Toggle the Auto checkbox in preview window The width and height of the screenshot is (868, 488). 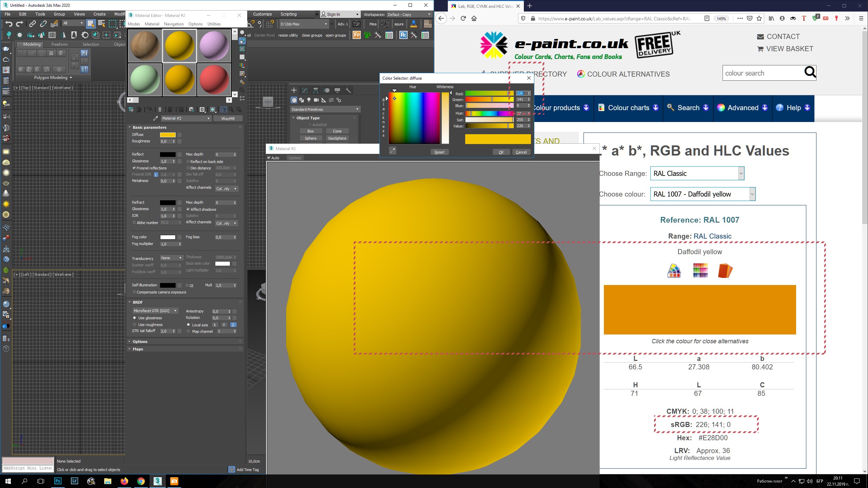[x=269, y=158]
